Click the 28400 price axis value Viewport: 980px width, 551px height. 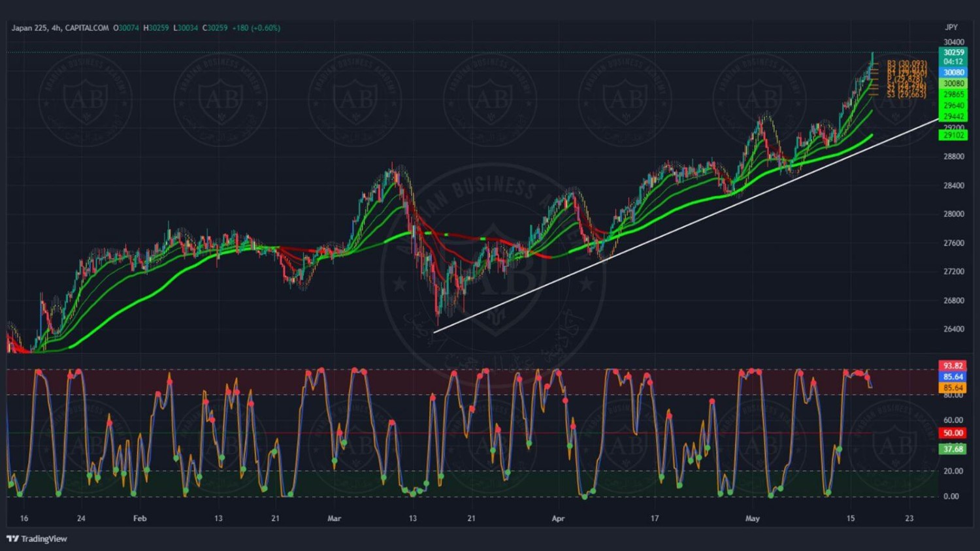(x=954, y=185)
